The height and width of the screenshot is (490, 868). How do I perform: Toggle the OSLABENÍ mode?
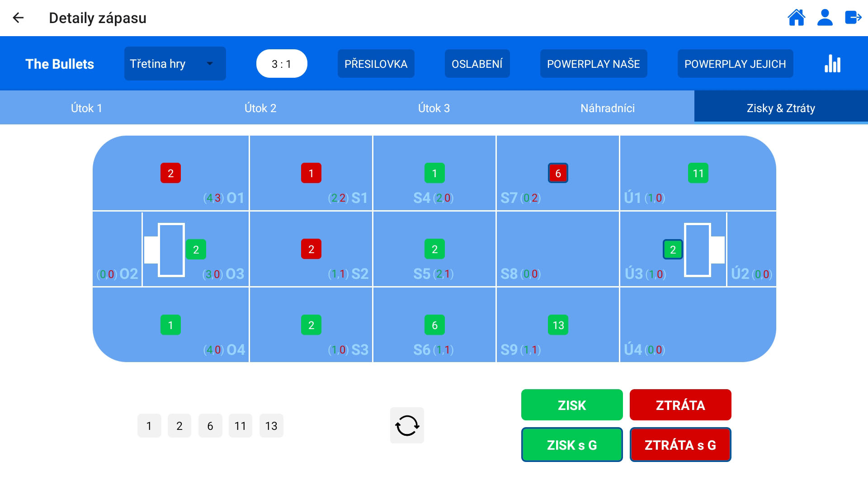click(x=477, y=64)
